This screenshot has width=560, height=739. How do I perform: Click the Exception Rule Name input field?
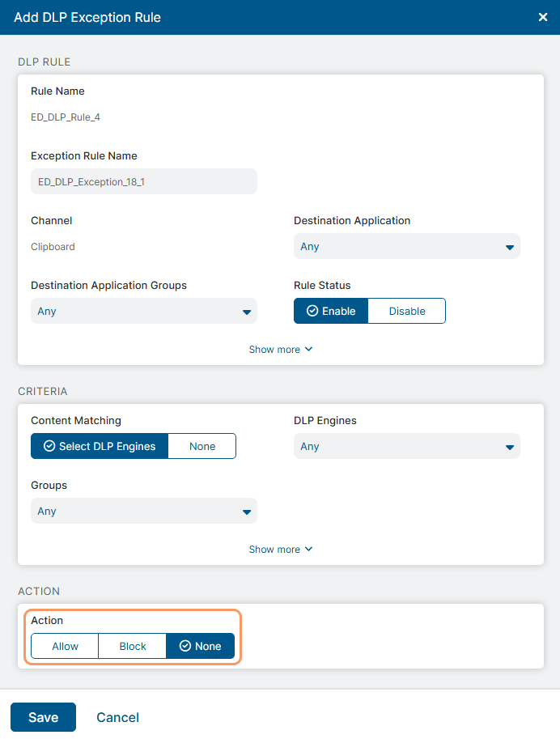pyautogui.click(x=143, y=181)
